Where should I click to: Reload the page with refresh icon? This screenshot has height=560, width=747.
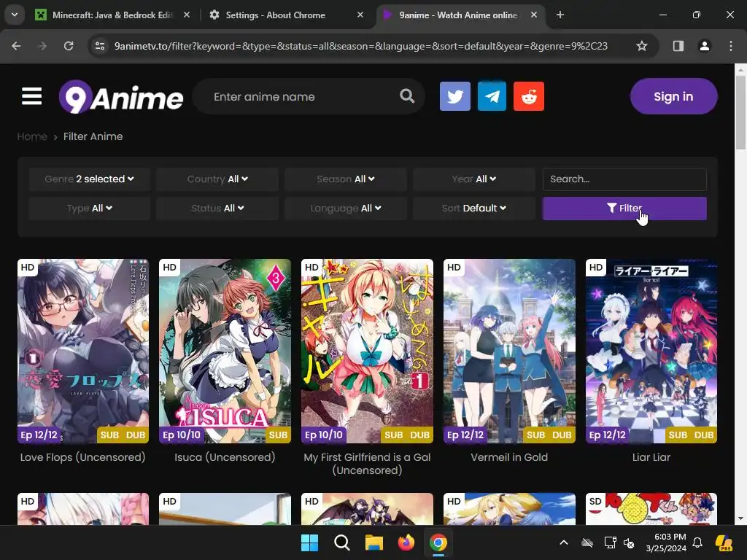click(69, 46)
